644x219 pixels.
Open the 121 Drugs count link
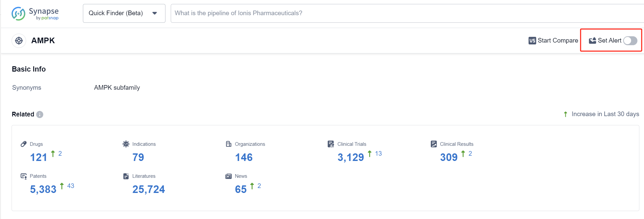(x=39, y=157)
